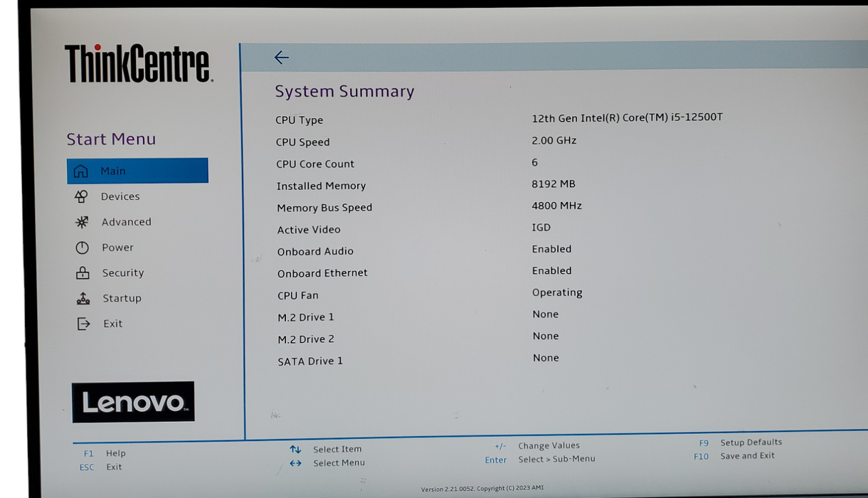868x498 pixels.
Task: Click the ESC Exit hint
Action: pyautogui.click(x=101, y=467)
